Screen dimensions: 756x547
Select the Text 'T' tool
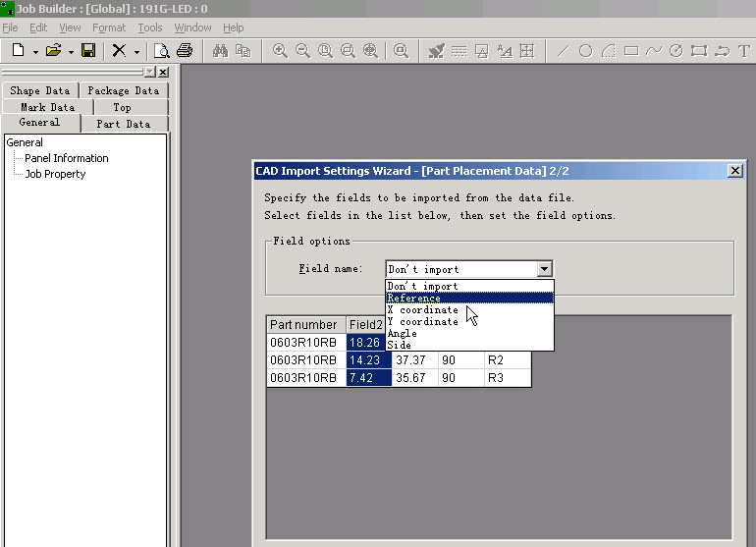[x=744, y=51]
